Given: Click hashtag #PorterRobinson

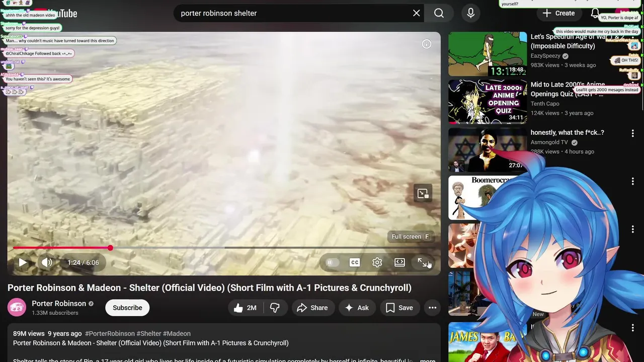Looking at the screenshot, I should click(x=110, y=333).
